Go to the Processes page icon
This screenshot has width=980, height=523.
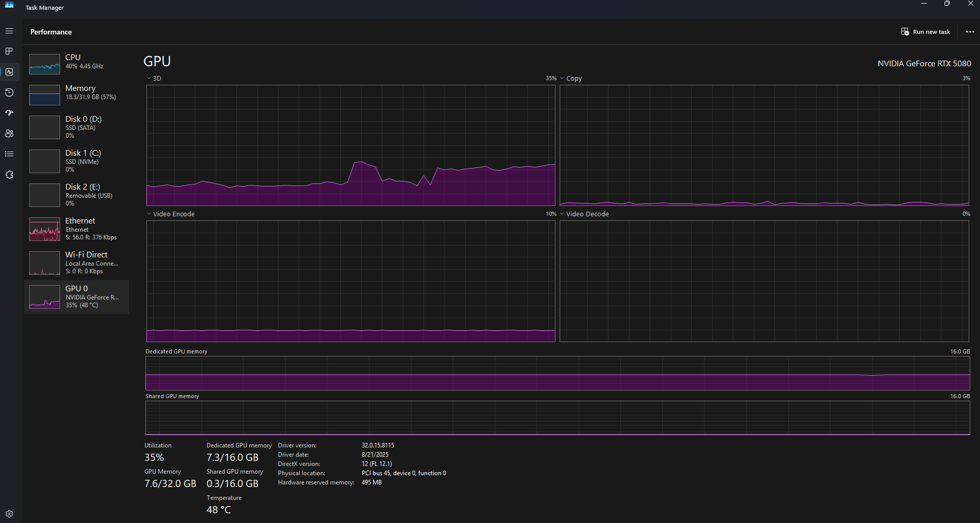point(9,51)
